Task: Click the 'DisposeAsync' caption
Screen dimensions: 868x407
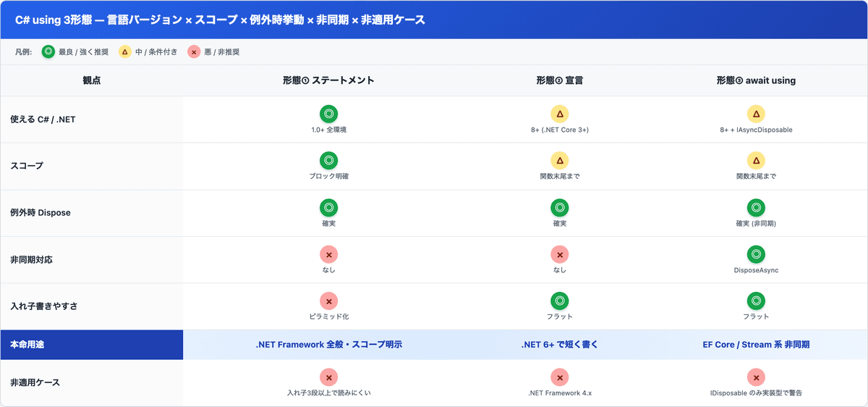Action: pos(756,270)
